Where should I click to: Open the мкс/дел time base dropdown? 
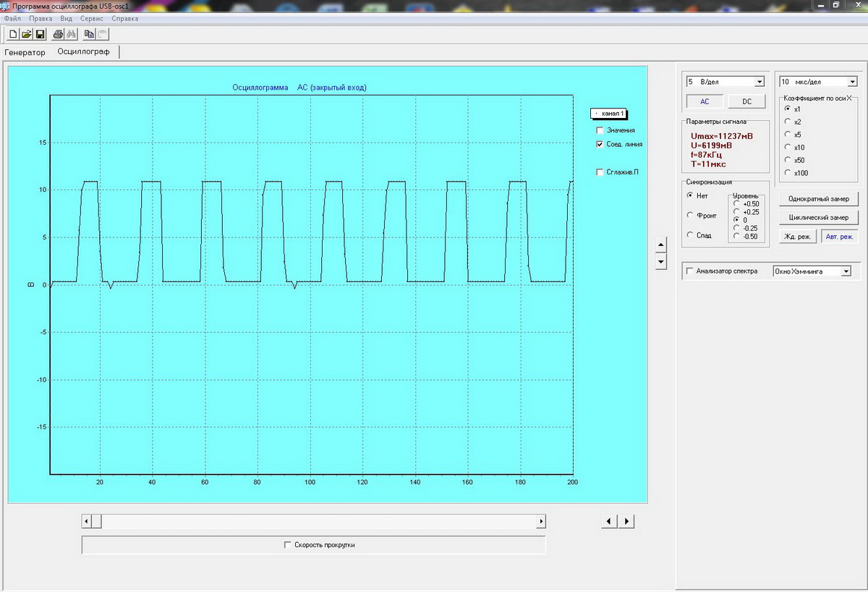852,82
